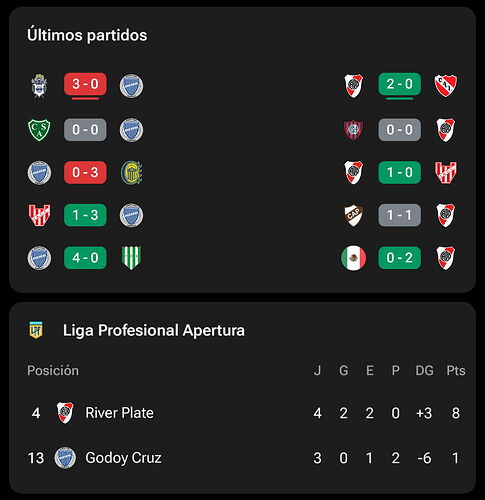This screenshot has width=485, height=500.
Task: Open the red 0 - 3 match result
Action: pos(85,172)
